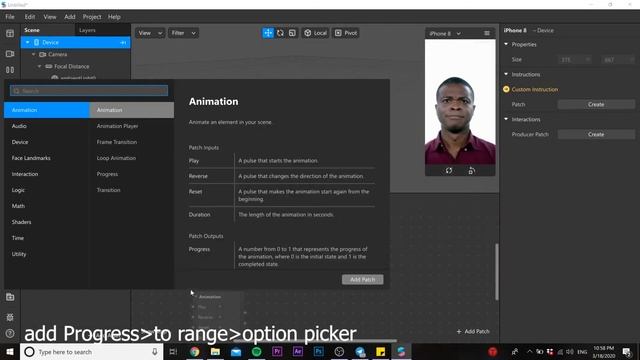
Task: Select the Logic patch category
Action: pos(47,190)
